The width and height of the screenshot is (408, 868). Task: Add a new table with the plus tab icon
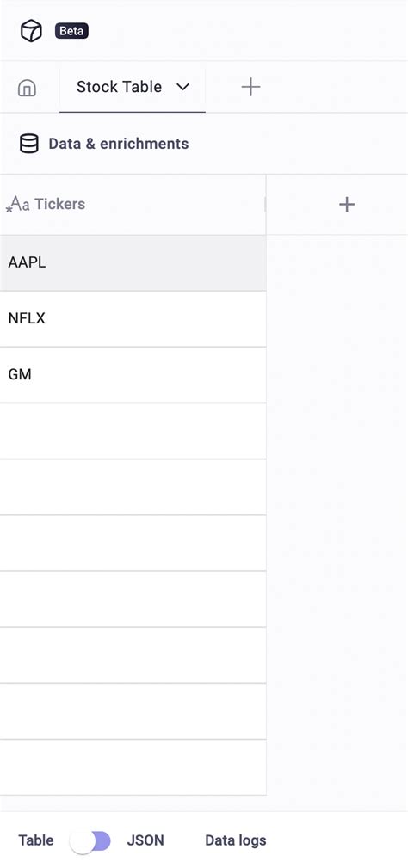click(x=250, y=87)
